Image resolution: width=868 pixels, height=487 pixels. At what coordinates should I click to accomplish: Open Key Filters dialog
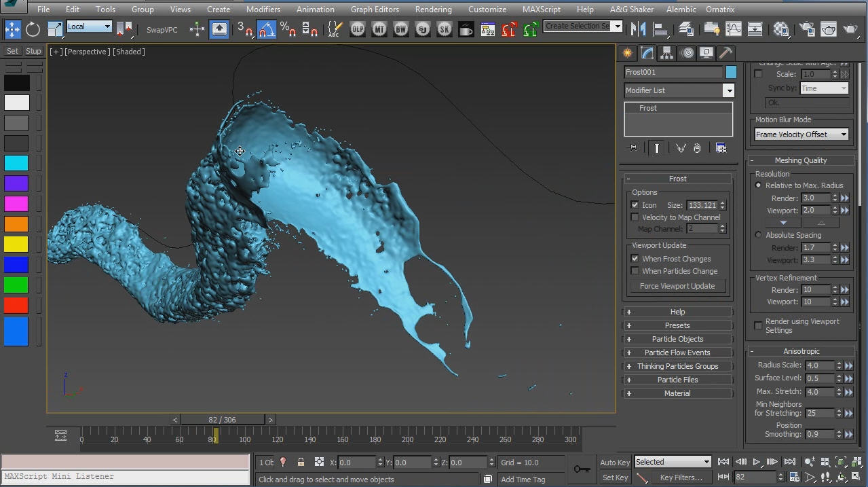point(681,477)
